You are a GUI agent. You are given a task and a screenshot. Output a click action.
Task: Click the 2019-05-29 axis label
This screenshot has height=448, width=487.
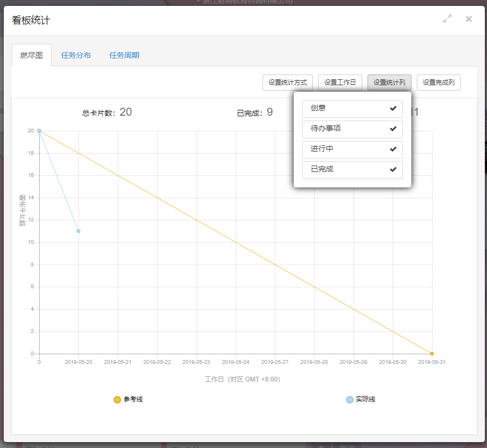coord(354,362)
